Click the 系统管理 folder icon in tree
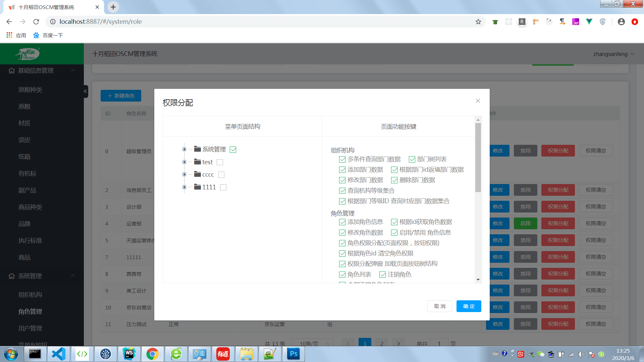The image size is (644, 362). 198,149
